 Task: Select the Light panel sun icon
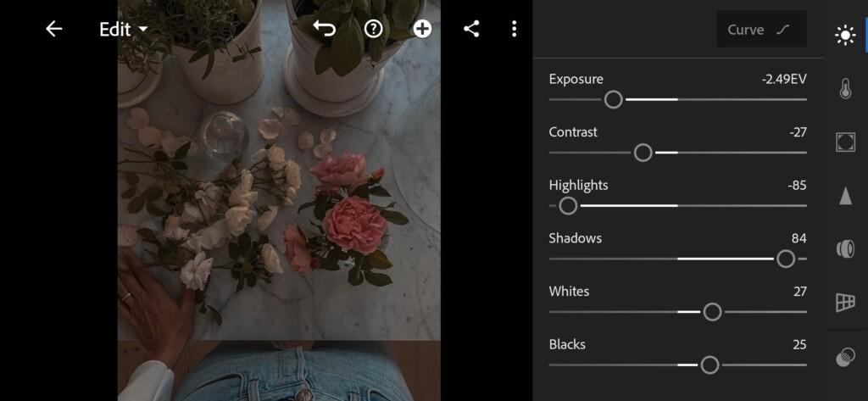click(845, 36)
